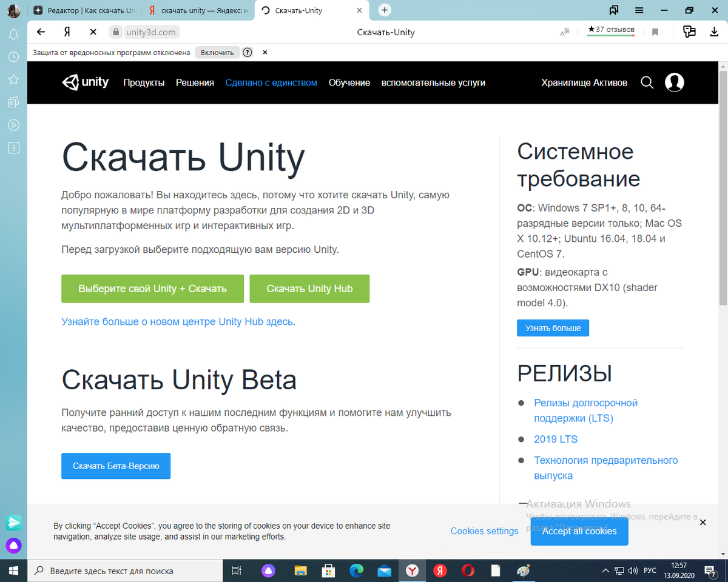This screenshot has width=728, height=582.
Task: Close the cookies consent banner
Action: click(703, 522)
